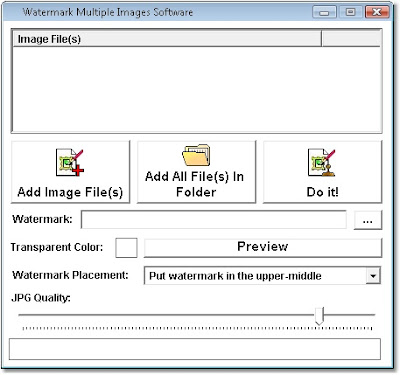Click the 'Watermark:' label text
The height and width of the screenshot is (375, 400).
coord(42,219)
